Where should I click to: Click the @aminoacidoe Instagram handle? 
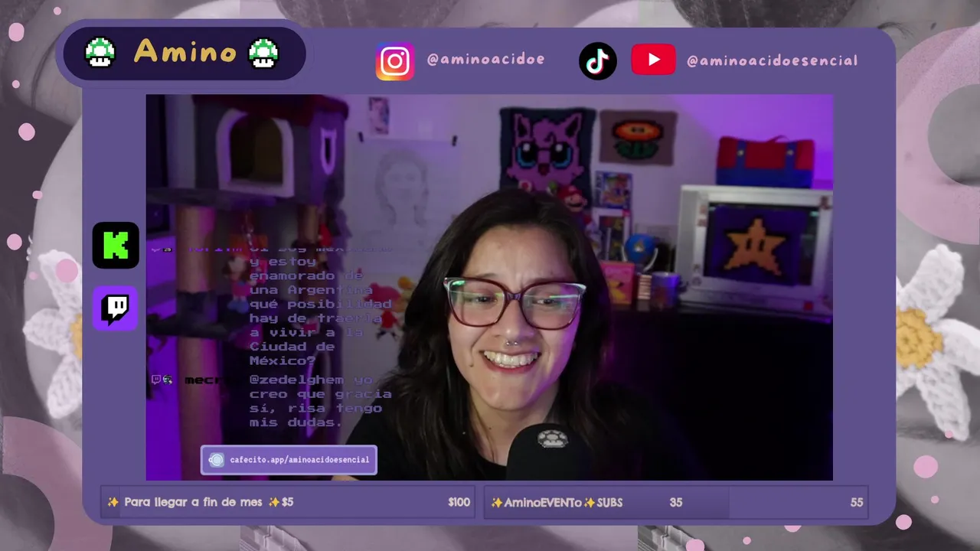[485, 60]
